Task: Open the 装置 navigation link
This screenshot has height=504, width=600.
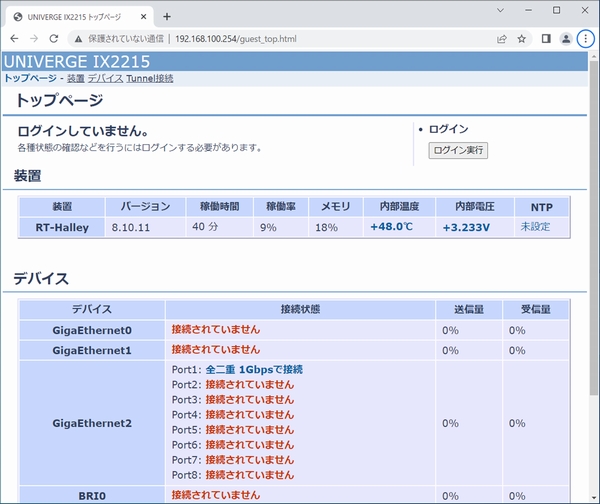Action: point(75,78)
